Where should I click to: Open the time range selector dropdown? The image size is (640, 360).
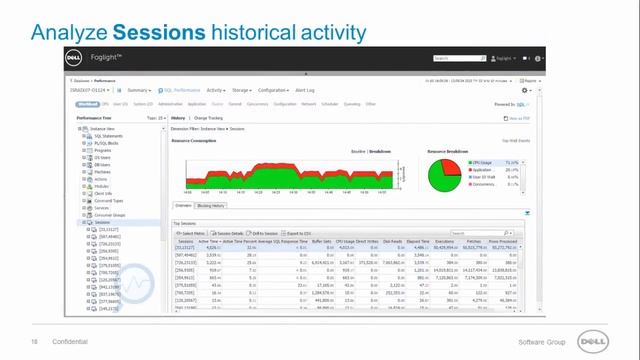(x=469, y=81)
